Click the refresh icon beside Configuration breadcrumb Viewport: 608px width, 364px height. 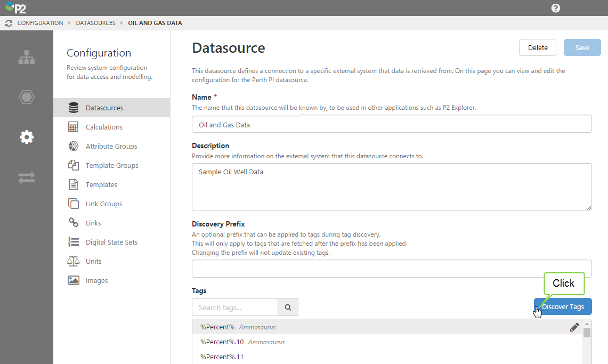point(9,23)
